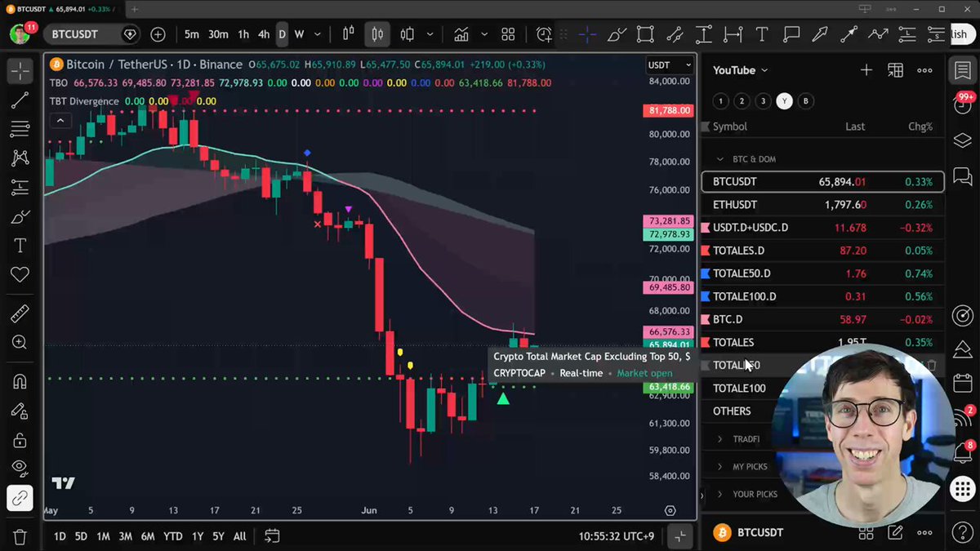The image size is (980, 551).
Task: Toggle hide all drawings eye icon
Action: click(20, 468)
